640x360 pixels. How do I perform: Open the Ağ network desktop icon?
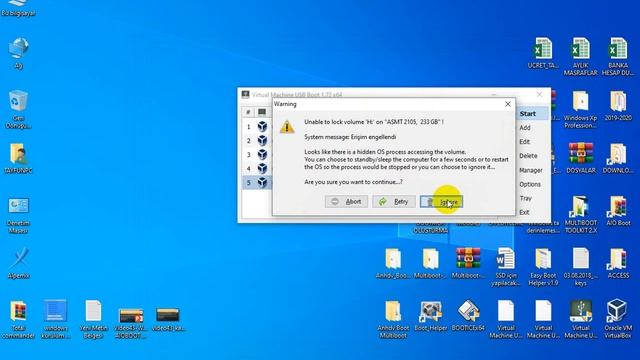click(x=18, y=53)
